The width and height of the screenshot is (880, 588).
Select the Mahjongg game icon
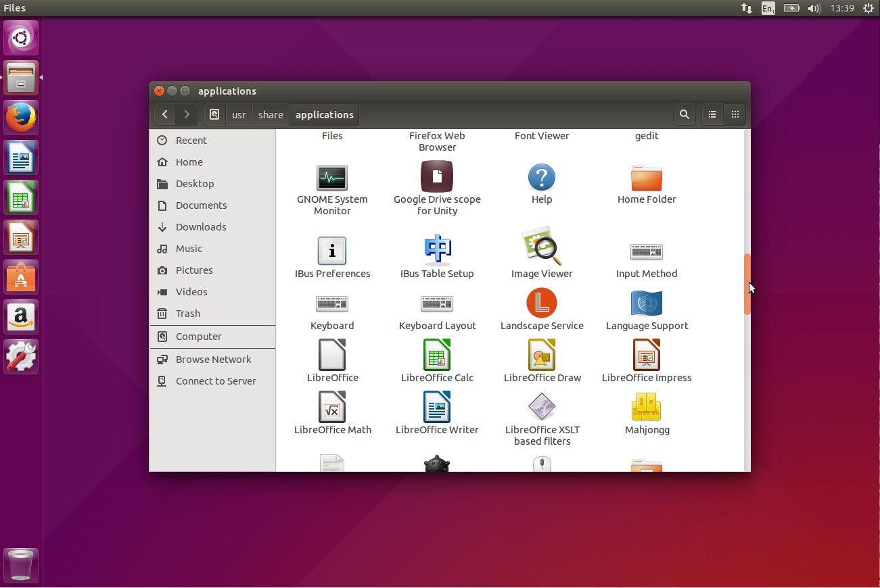click(647, 408)
